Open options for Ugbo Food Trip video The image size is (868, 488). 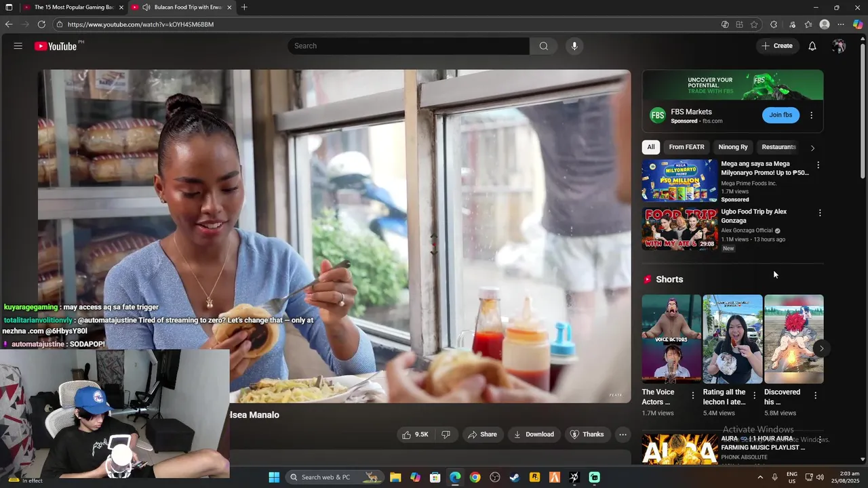click(819, 213)
